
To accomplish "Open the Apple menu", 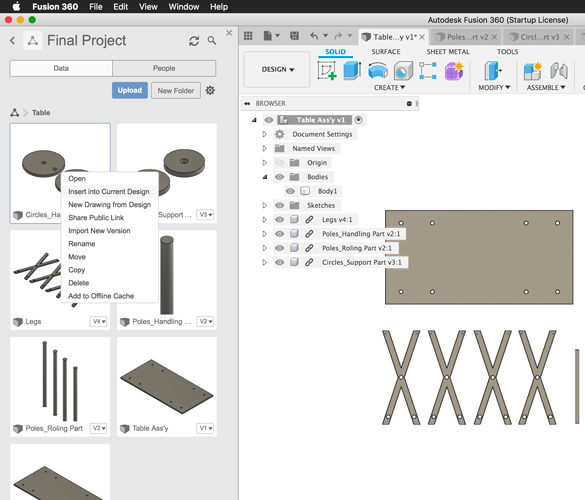I will pos(16,6).
